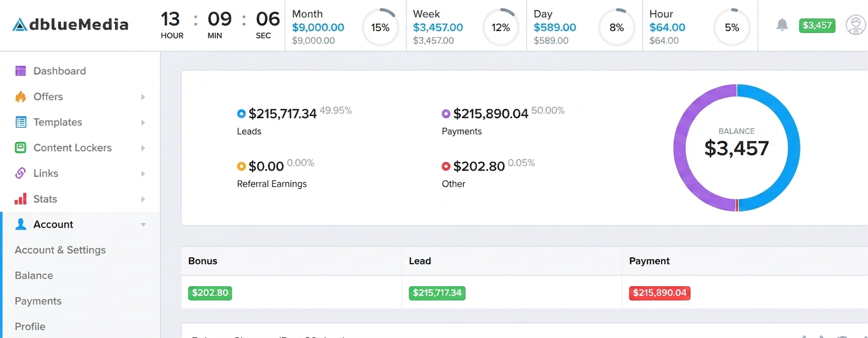Viewport: 868px width, 338px height.
Task: Click the AdblueMedia logo
Action: (x=70, y=24)
